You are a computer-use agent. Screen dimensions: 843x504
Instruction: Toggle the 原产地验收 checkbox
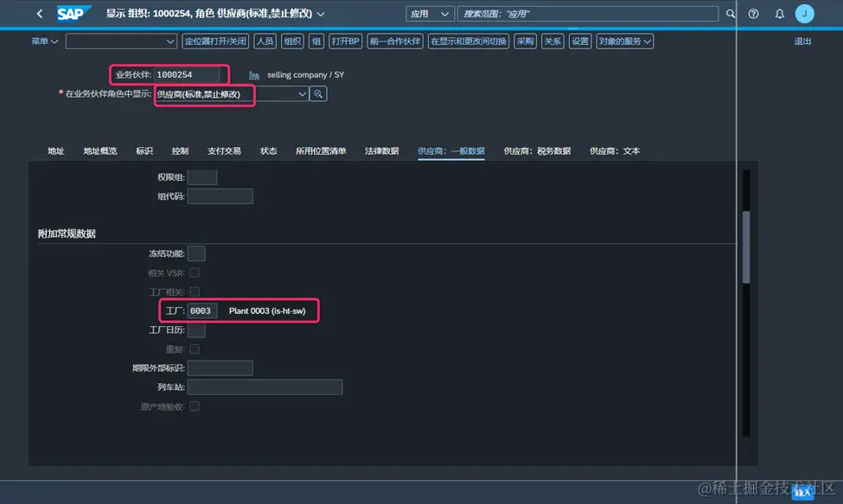(x=195, y=406)
